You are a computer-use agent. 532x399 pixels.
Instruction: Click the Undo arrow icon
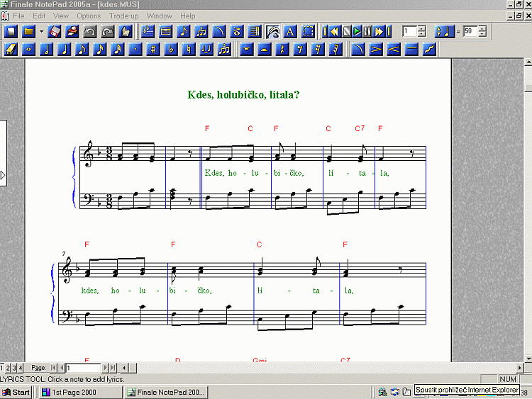pos(89,31)
